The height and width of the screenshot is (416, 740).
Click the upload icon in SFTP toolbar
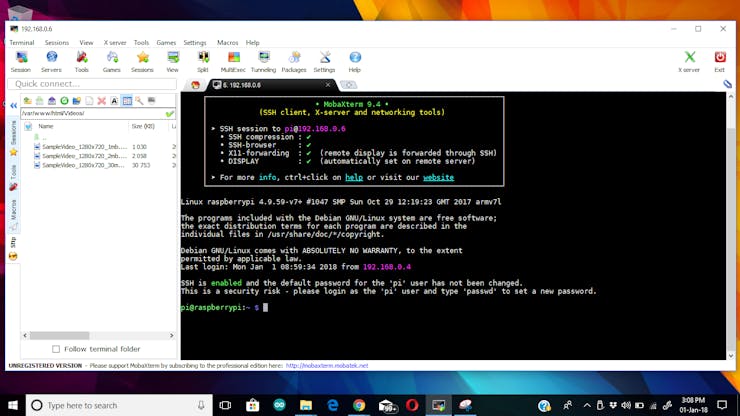(52, 101)
